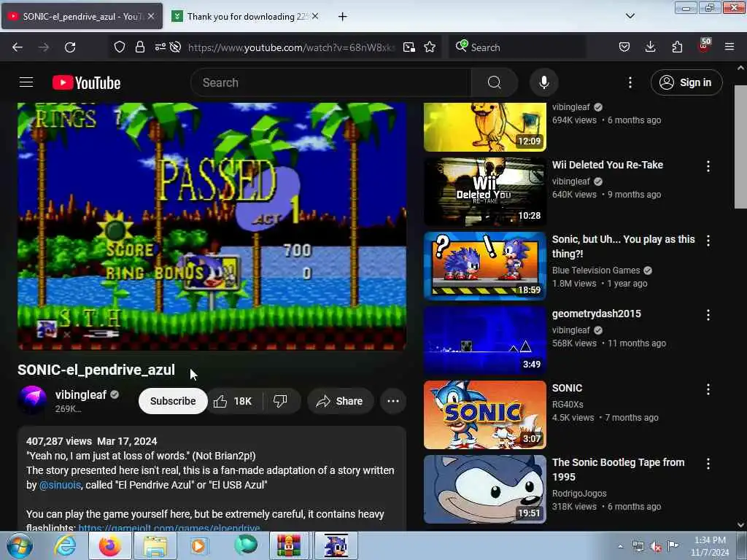
Task: Close the Thank you for downloading tab
Action: 315,16
